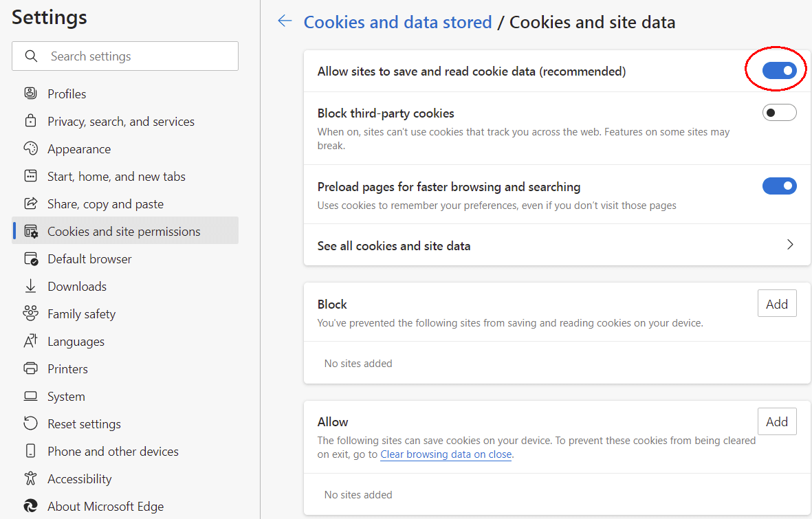Turn off Allow sites to save cookie data
Viewport: 812px width, 519px height.
coord(779,70)
